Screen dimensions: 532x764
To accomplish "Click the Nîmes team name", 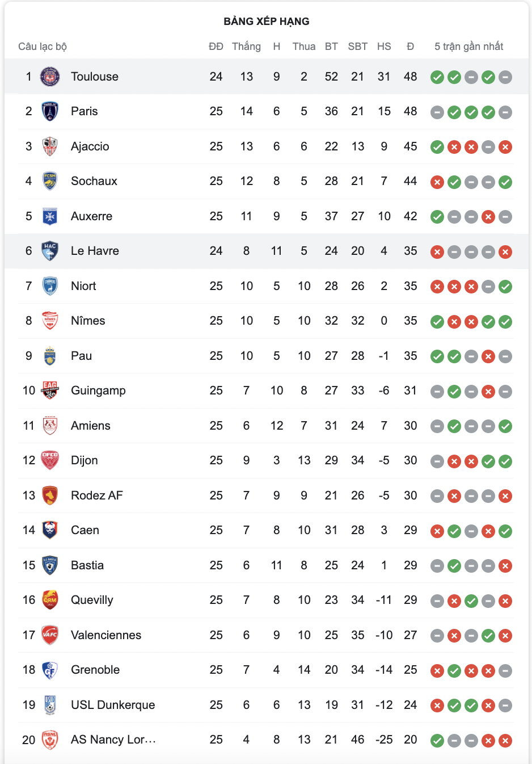I will coord(88,321).
